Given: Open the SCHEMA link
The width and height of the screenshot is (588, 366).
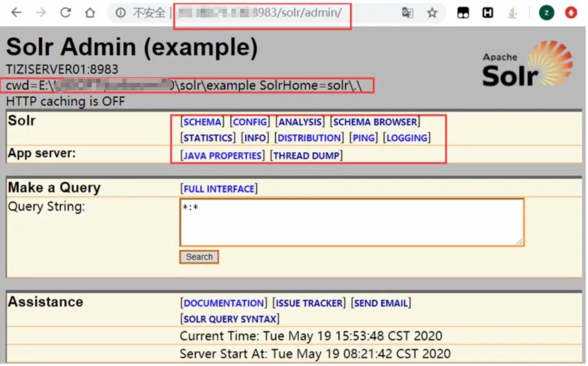Looking at the screenshot, I should (202, 122).
